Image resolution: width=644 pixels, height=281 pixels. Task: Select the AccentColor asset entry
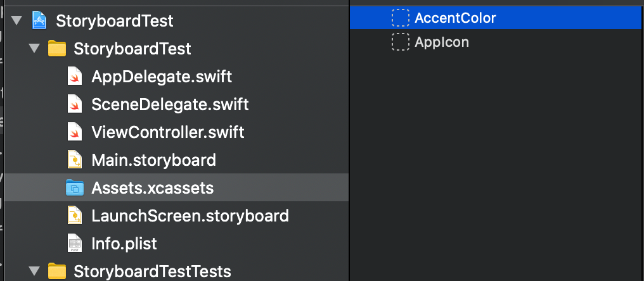coord(455,18)
